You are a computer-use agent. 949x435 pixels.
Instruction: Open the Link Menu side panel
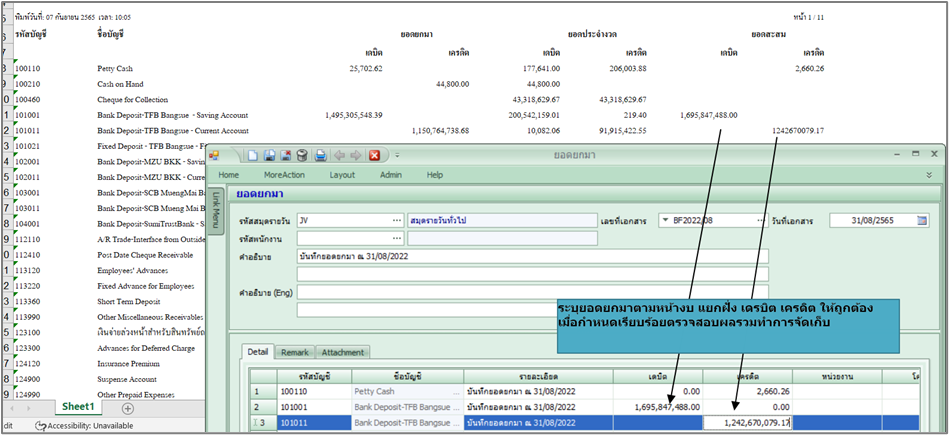click(216, 208)
